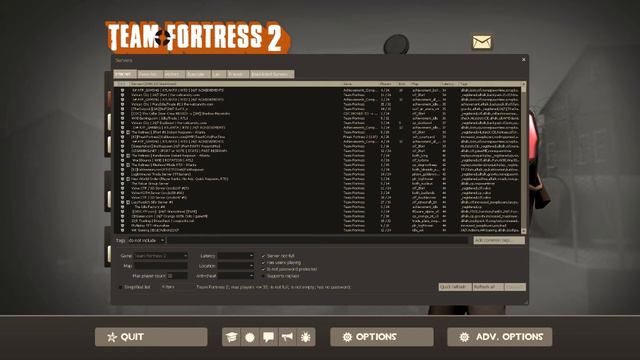Open the Blacklisted Servers tab
The width and height of the screenshot is (640, 360).
tap(271, 74)
